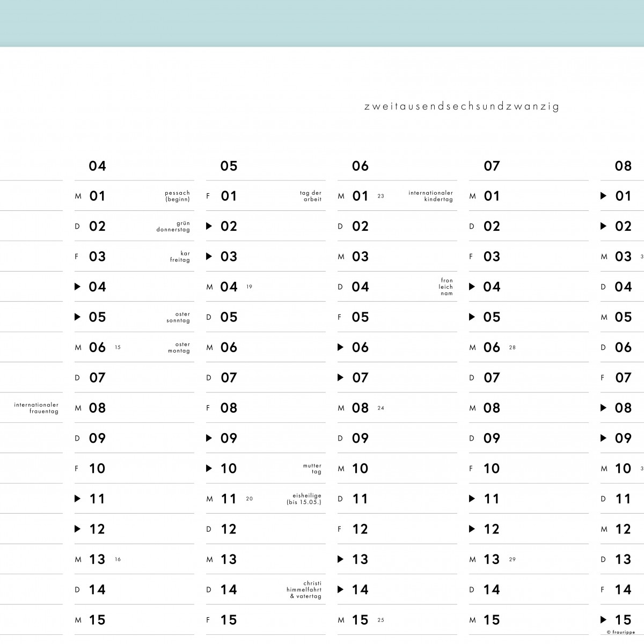
Task: Select the 'kar freitag' holiday label
Action: pyautogui.click(x=180, y=257)
